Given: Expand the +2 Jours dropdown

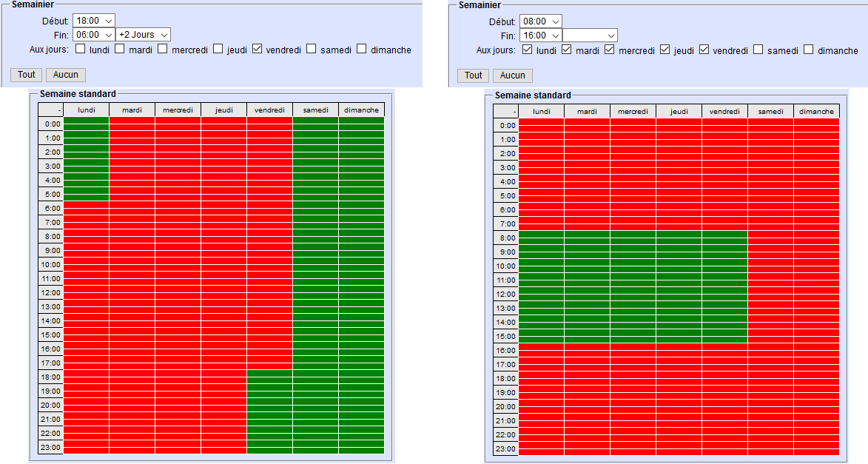Looking at the screenshot, I should point(143,35).
